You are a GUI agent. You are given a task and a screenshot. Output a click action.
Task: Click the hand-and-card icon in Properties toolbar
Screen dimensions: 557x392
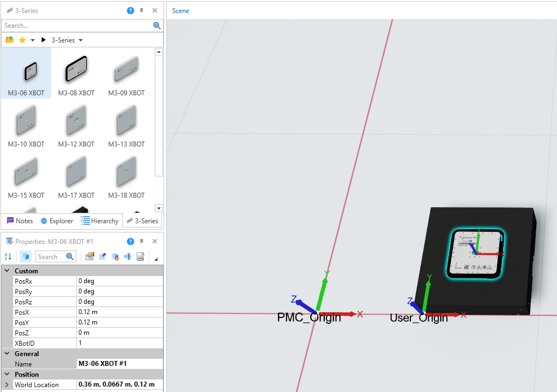(90, 256)
